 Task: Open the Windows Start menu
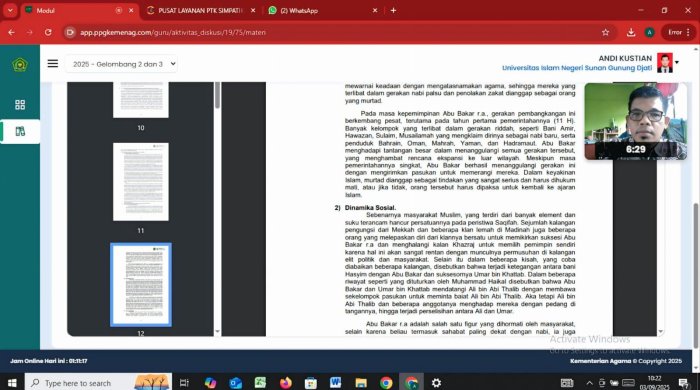click(12, 383)
